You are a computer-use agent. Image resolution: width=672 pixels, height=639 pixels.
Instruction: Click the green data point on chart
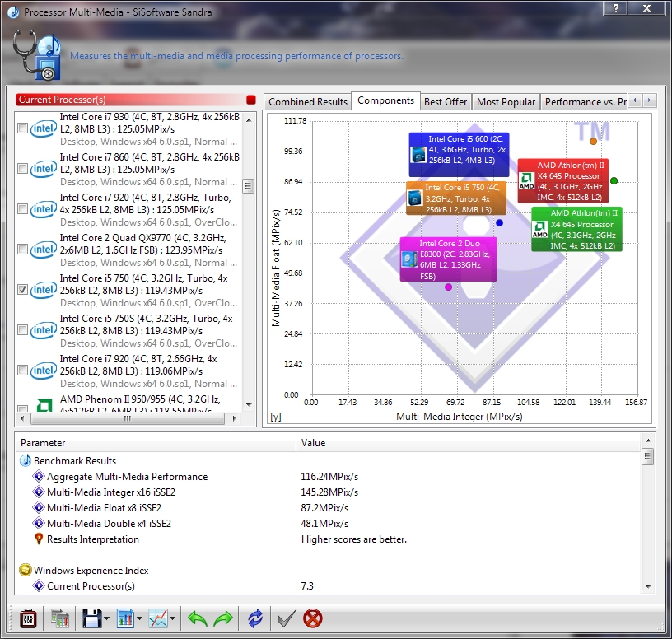pos(614,181)
